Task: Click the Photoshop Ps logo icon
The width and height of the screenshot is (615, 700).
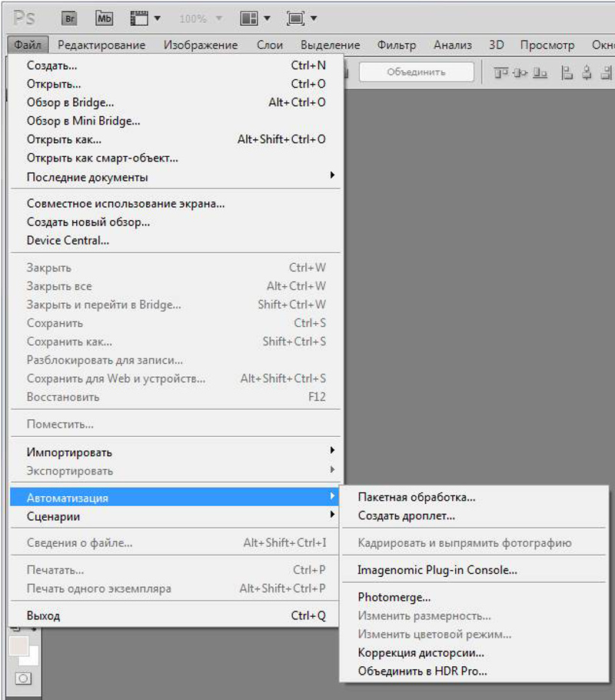Action: [24, 18]
